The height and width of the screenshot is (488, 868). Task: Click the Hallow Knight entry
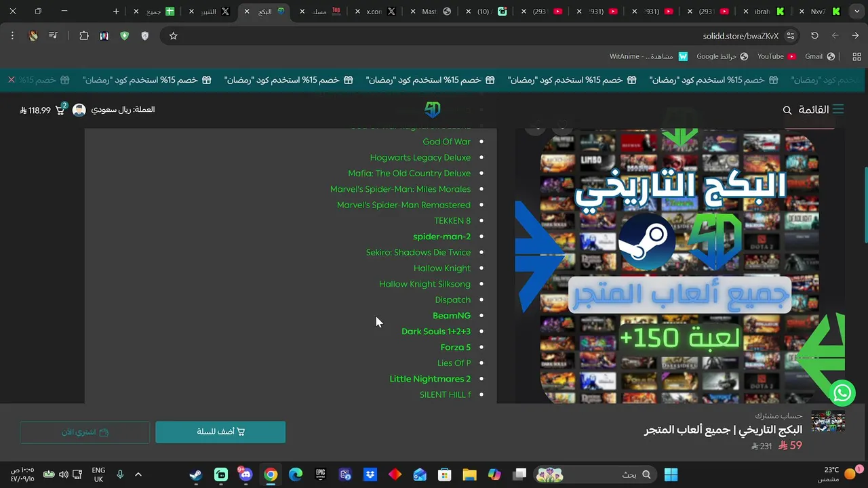coord(442,268)
